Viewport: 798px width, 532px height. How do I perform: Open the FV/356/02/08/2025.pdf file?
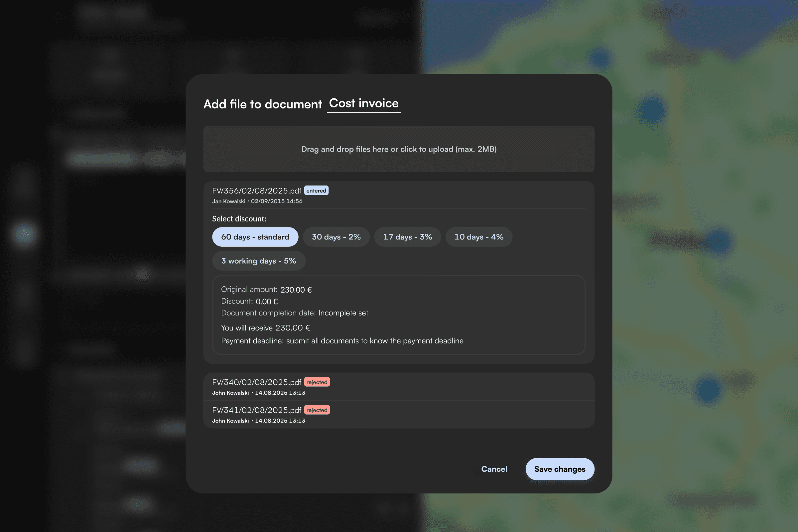(x=256, y=191)
